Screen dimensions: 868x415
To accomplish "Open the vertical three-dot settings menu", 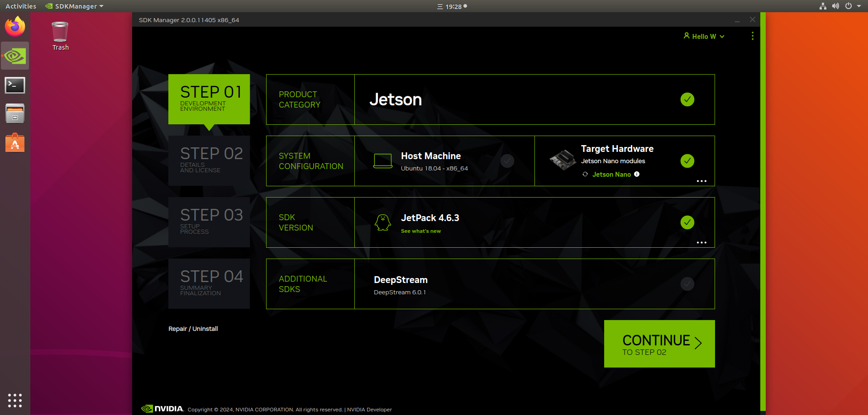I will click(x=752, y=36).
